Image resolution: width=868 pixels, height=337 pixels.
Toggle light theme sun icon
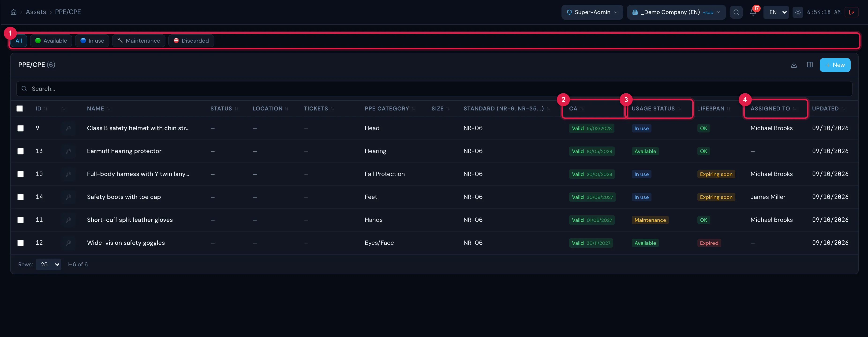click(x=797, y=12)
